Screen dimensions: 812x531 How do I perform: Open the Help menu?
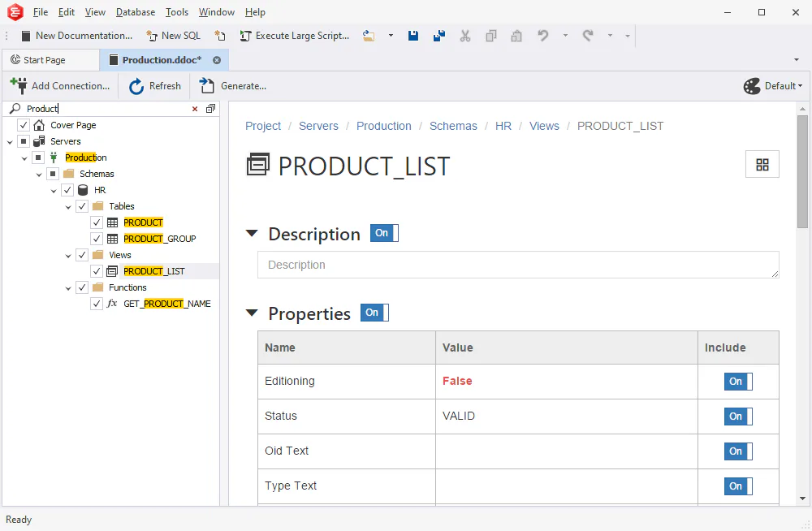[x=255, y=12]
